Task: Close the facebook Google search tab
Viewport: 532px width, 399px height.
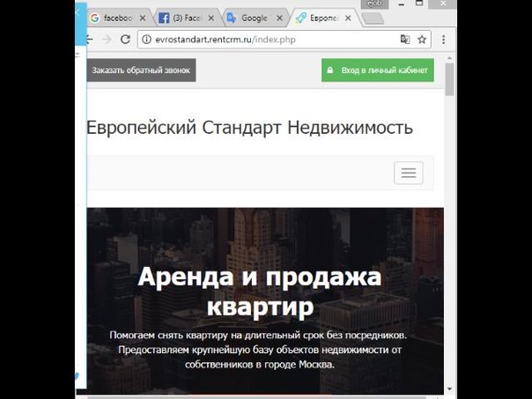Action: [143, 18]
